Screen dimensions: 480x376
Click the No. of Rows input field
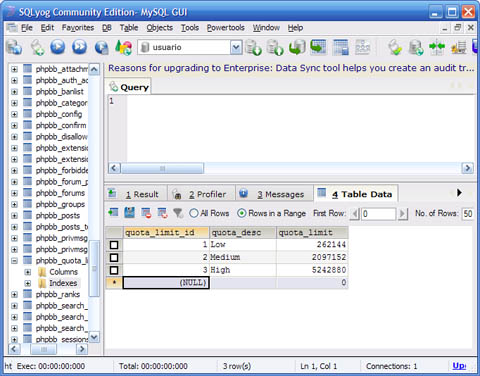click(468, 213)
